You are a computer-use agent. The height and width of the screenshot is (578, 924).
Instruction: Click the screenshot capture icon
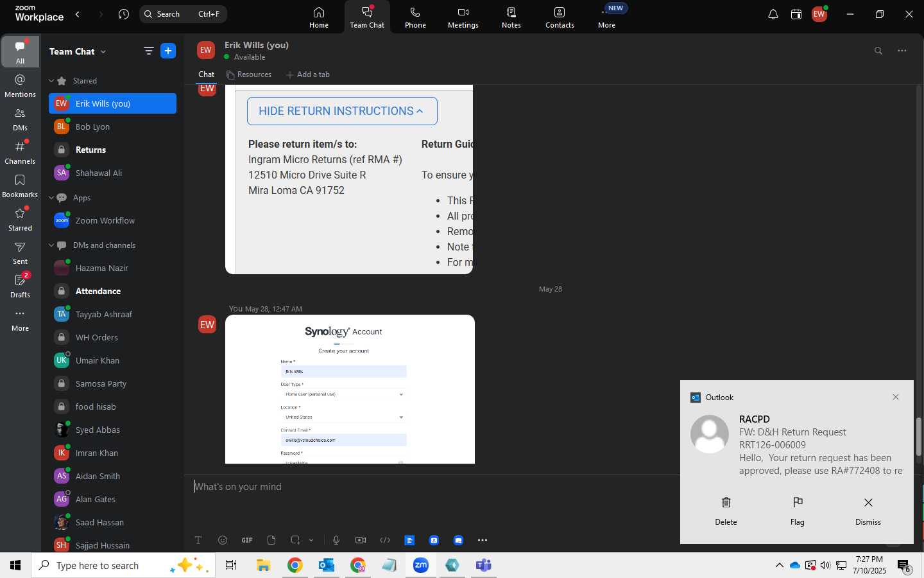coord(295,540)
